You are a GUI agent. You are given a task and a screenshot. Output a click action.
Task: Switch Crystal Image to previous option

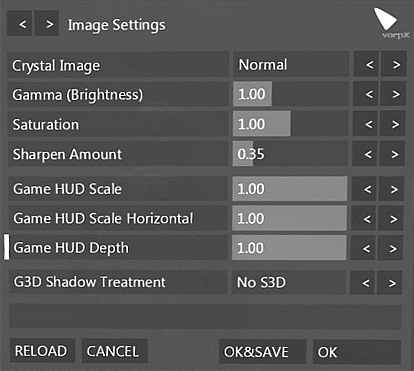click(x=366, y=64)
